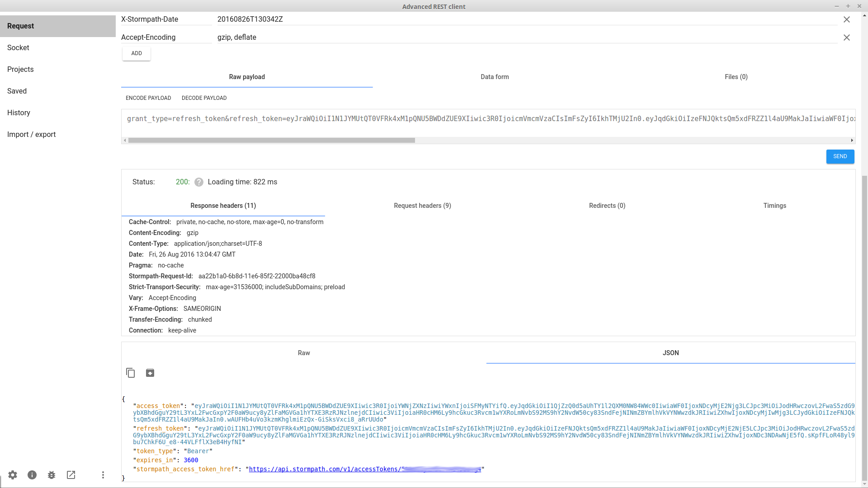The image size is (868, 488).
Task: Switch to Files (0) tab
Action: (x=736, y=77)
